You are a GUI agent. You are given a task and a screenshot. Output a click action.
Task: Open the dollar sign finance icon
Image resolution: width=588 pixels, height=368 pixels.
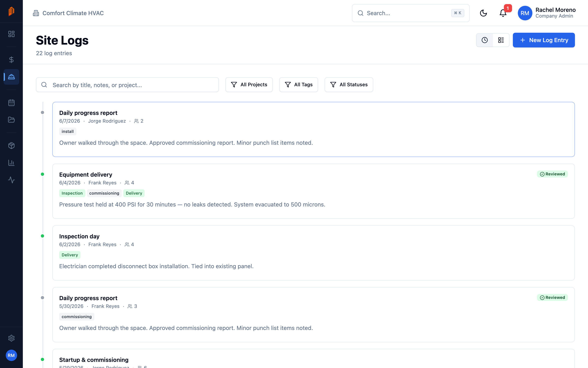[11, 60]
